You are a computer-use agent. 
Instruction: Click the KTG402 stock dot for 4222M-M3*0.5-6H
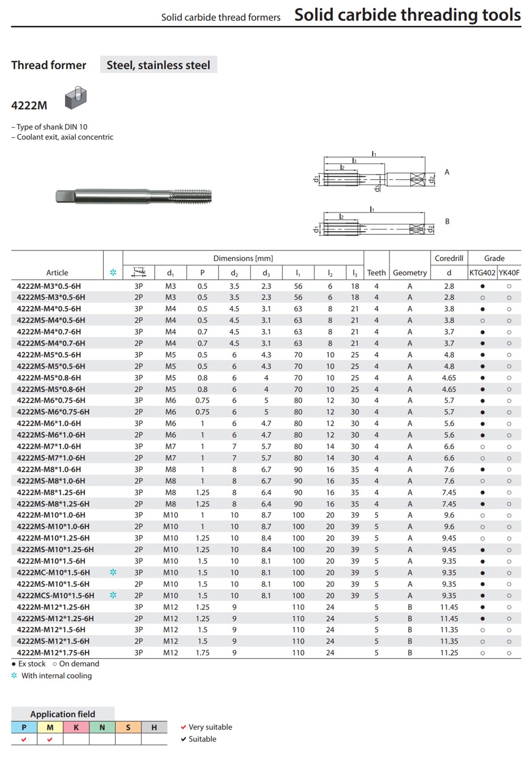[x=482, y=286]
